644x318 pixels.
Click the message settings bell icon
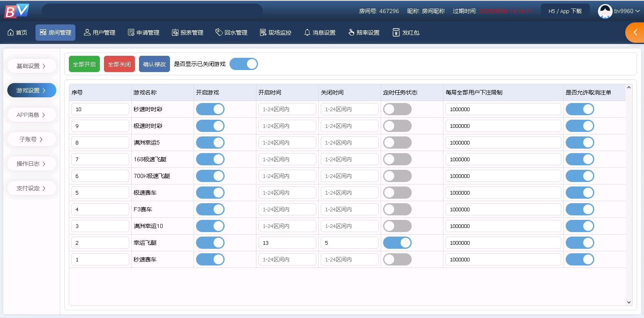(307, 33)
